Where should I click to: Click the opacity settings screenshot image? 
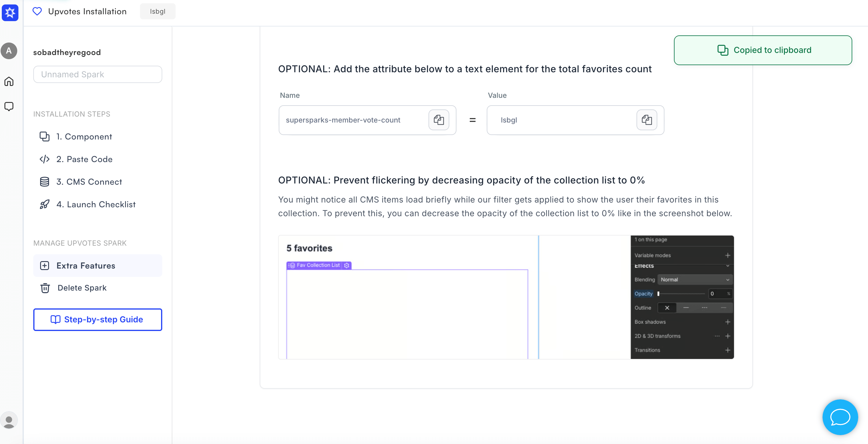[x=506, y=297]
